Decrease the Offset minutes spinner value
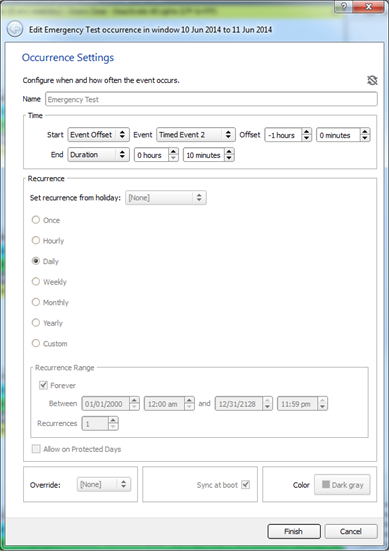The width and height of the screenshot is (389, 556). pyautogui.click(x=365, y=138)
